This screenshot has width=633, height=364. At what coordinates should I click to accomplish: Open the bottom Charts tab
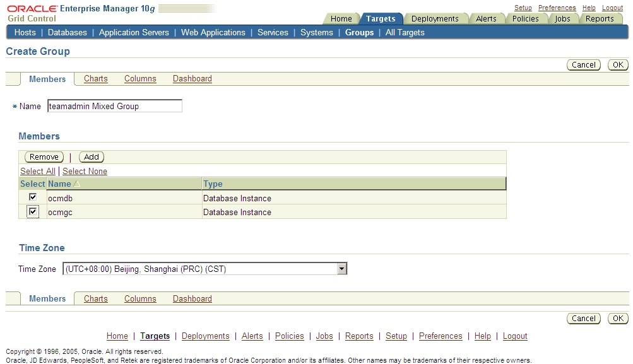[x=96, y=298]
